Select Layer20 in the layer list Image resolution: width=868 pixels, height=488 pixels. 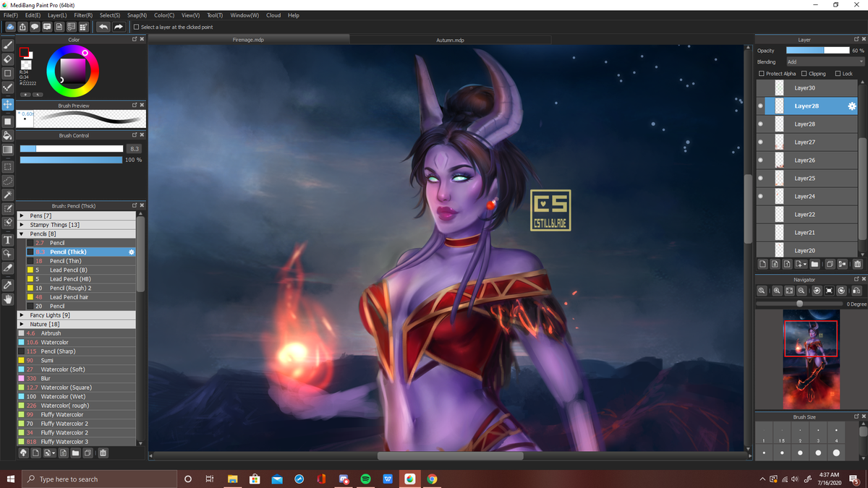tap(807, 250)
